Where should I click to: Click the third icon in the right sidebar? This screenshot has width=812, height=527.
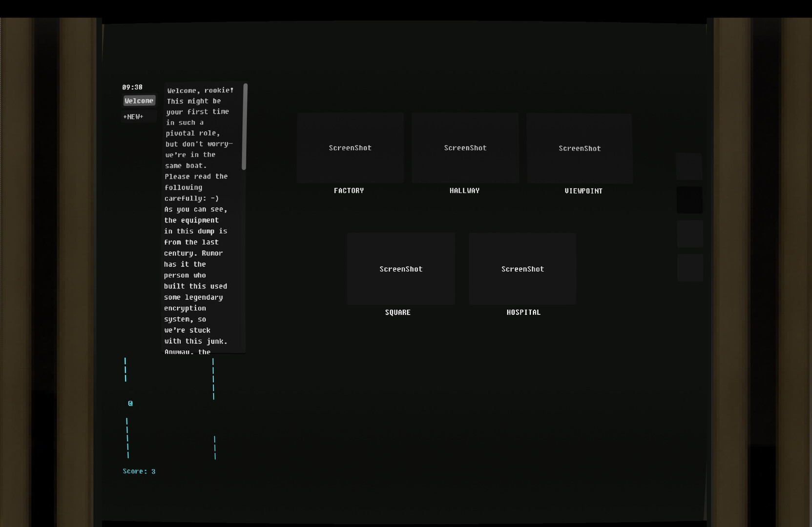(690, 233)
